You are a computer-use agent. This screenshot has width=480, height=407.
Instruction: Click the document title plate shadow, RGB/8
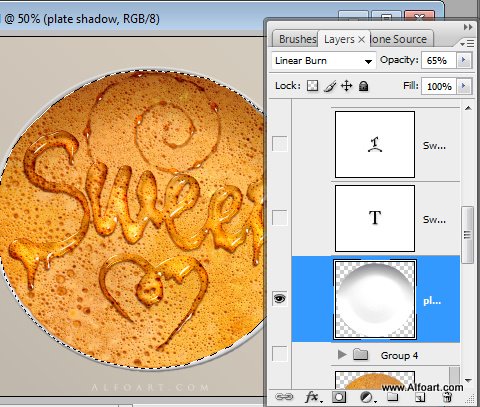(102, 19)
